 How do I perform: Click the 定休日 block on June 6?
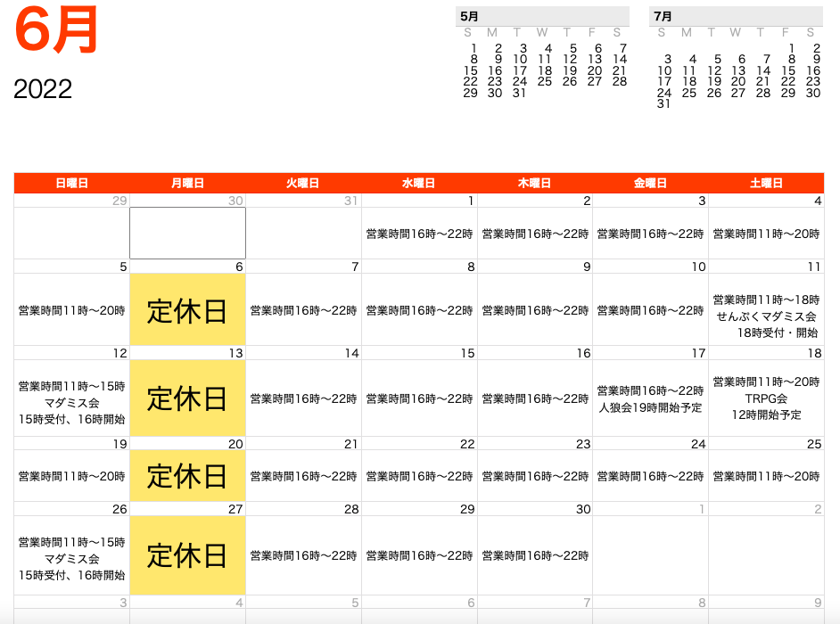(187, 309)
